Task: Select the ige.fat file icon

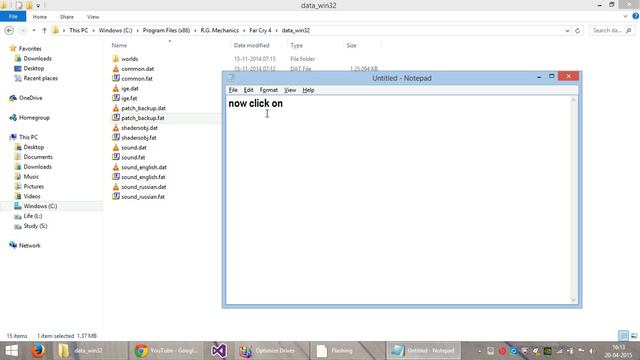Action: (x=116, y=98)
